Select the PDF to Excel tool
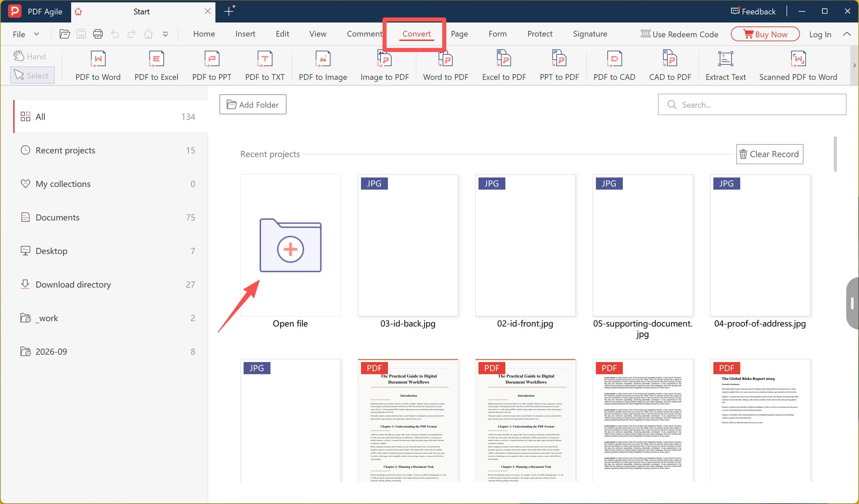 [x=156, y=66]
